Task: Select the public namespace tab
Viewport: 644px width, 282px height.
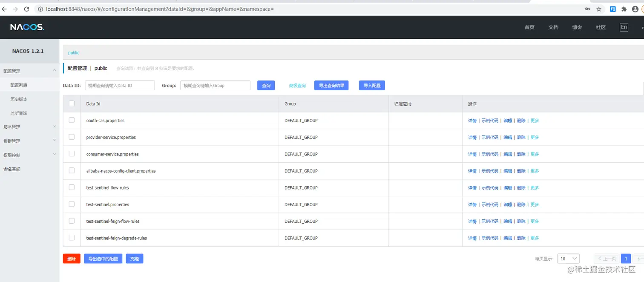Action: pyautogui.click(x=74, y=53)
